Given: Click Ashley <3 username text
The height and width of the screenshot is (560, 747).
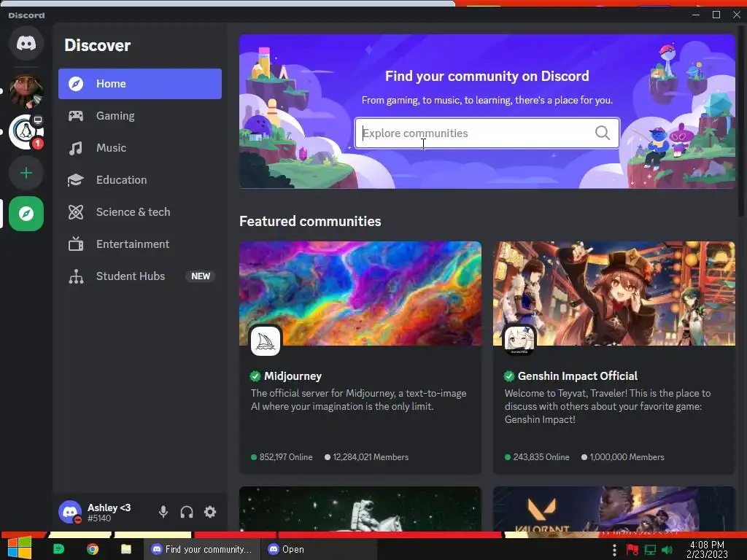Looking at the screenshot, I should pos(109,507).
